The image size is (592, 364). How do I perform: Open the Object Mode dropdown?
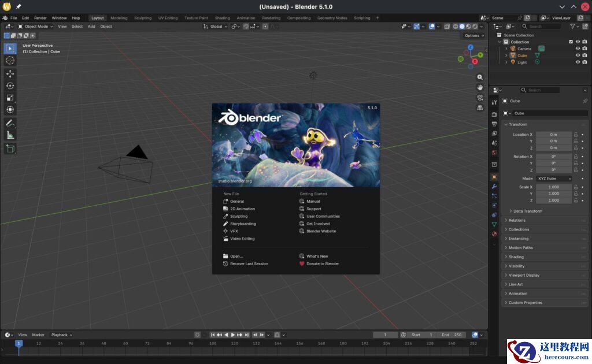35,26
